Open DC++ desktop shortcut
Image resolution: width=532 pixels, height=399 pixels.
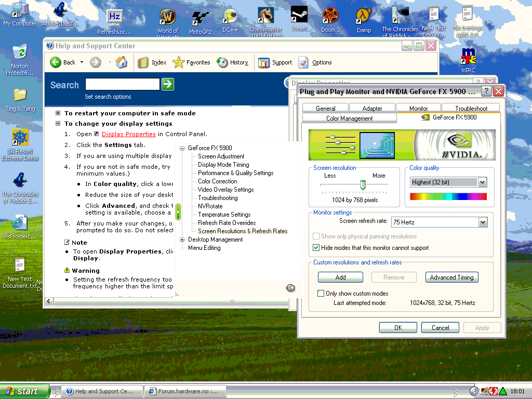[230, 20]
